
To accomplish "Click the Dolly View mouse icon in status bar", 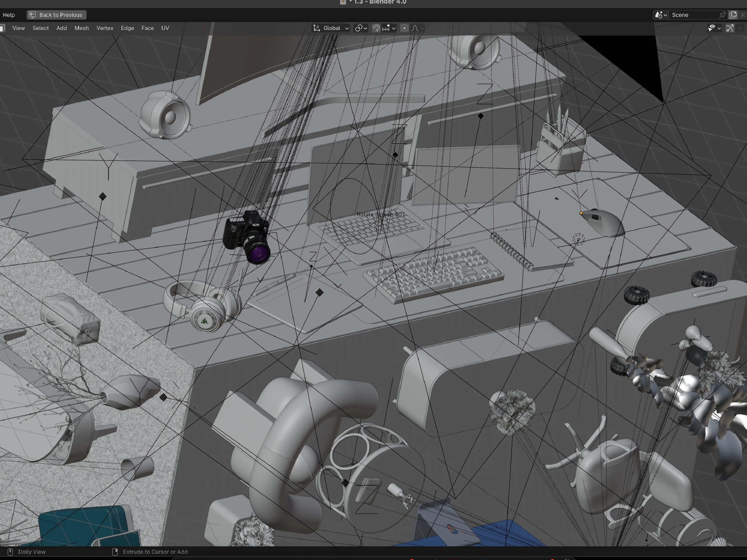I will [x=10, y=552].
